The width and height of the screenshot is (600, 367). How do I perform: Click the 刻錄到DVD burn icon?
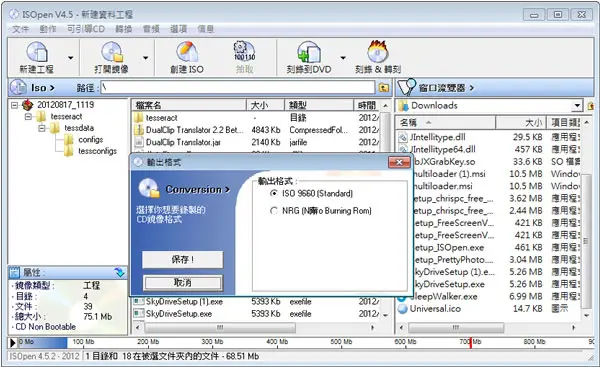(x=308, y=52)
